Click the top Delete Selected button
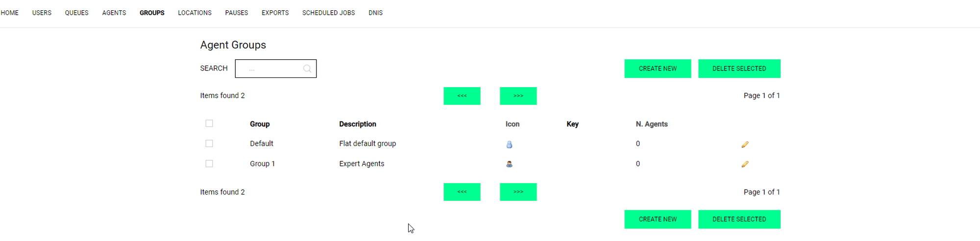 tap(739, 69)
